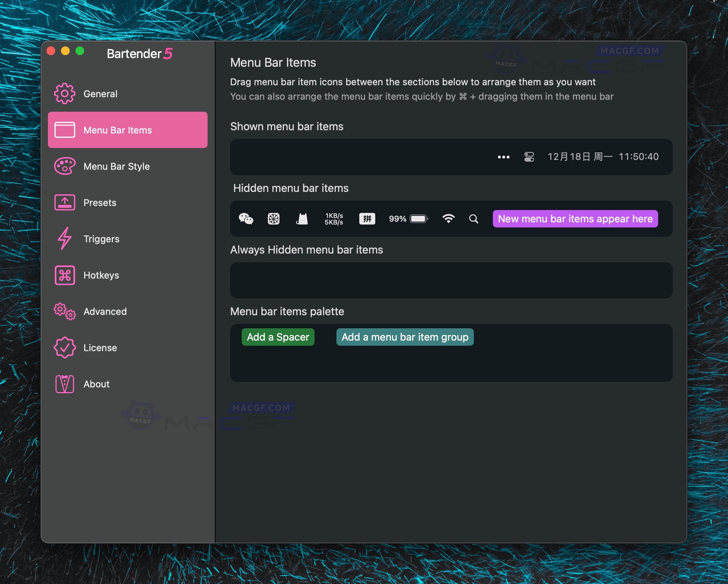The width and height of the screenshot is (728, 584).
Task: Open the Hotkeys settings
Action: tap(101, 275)
